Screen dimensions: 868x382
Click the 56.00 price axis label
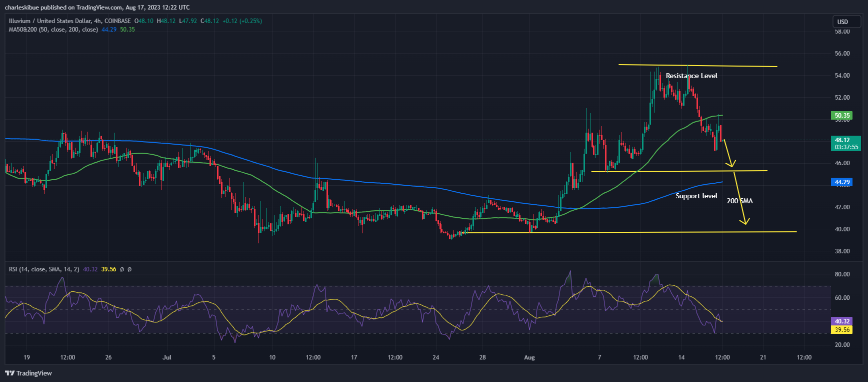click(842, 54)
